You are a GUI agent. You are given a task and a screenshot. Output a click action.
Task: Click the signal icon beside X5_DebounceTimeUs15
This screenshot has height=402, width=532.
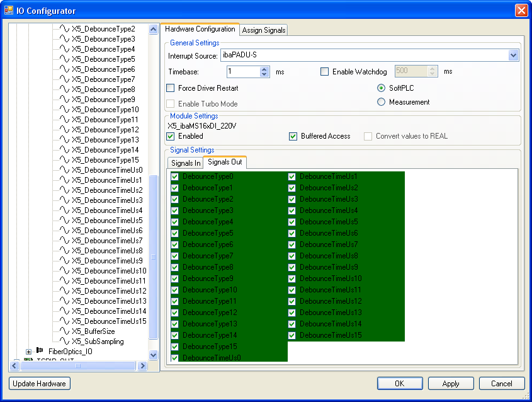[x=64, y=321]
